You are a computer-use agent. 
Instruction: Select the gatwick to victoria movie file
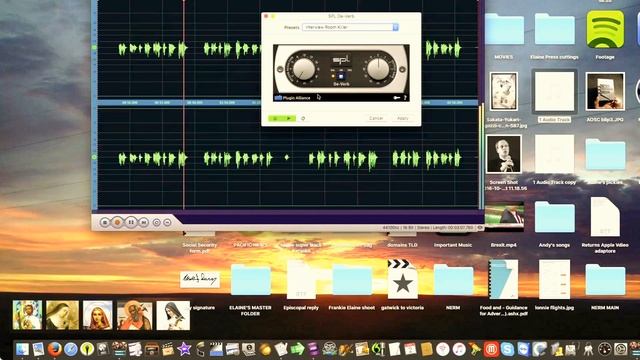click(x=402, y=279)
